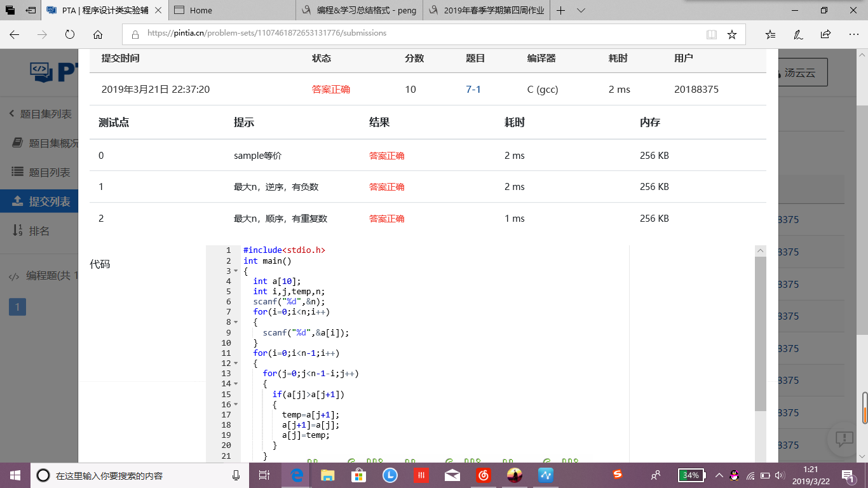Go back to the previous page
The height and width of the screenshot is (488, 868).
[x=14, y=34]
